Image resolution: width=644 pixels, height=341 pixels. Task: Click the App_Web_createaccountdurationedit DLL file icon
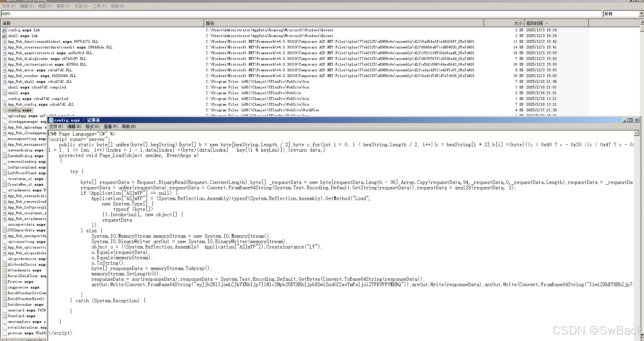(5, 47)
